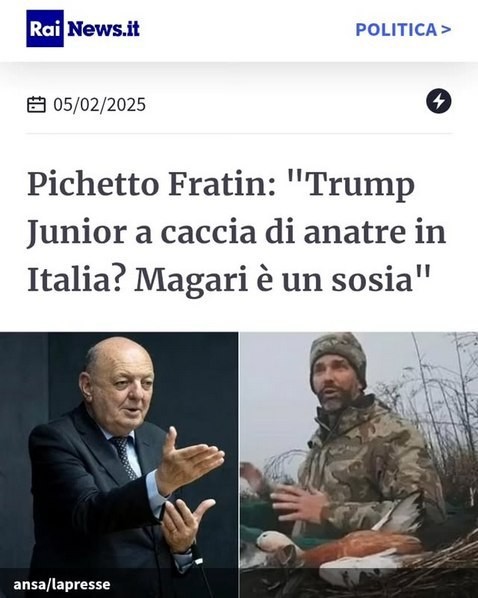This screenshot has height=598, width=478.
Task: Click the calendar icon beside the date
Action: coord(36,104)
